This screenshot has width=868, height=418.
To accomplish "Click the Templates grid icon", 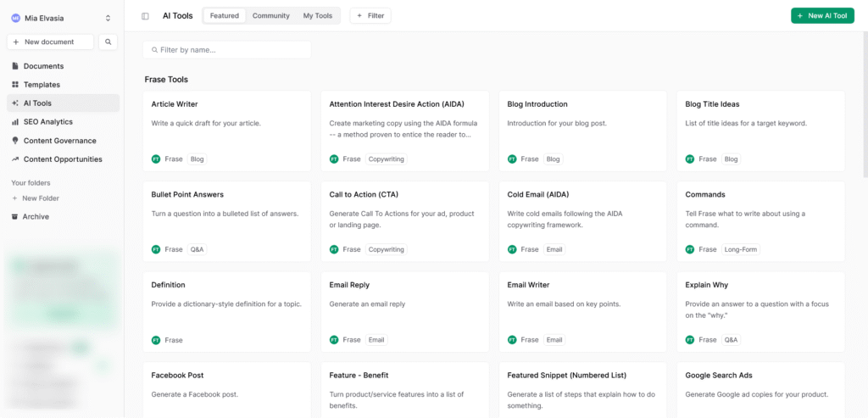I will point(15,85).
